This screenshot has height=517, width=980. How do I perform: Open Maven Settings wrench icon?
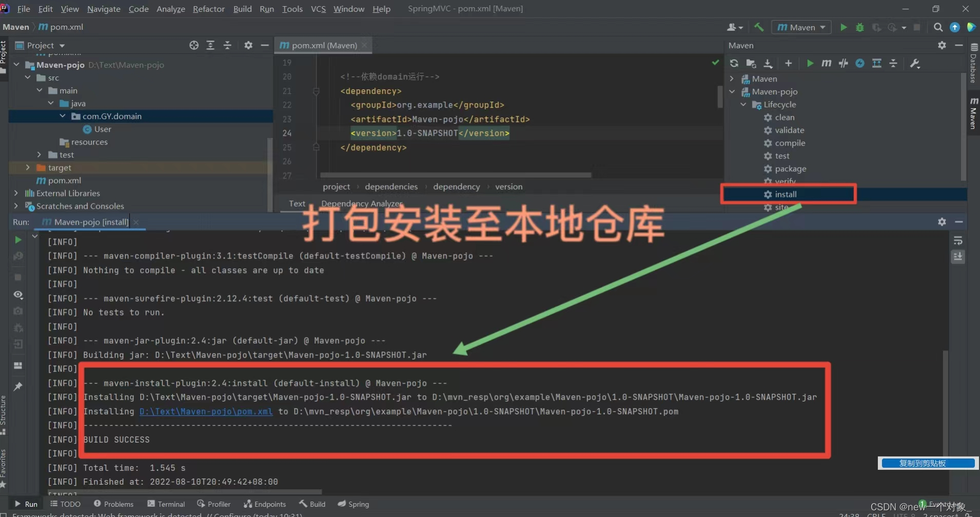pos(915,63)
